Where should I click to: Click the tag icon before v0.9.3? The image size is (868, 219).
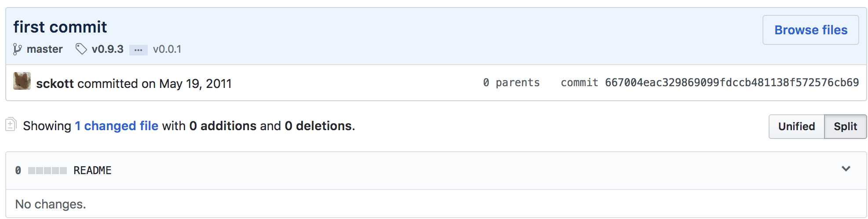[x=81, y=49]
